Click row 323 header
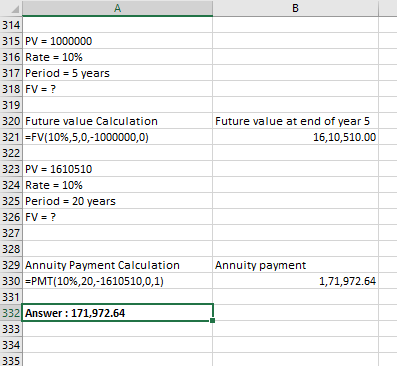Image resolution: width=397 pixels, height=366 pixels. (11, 169)
